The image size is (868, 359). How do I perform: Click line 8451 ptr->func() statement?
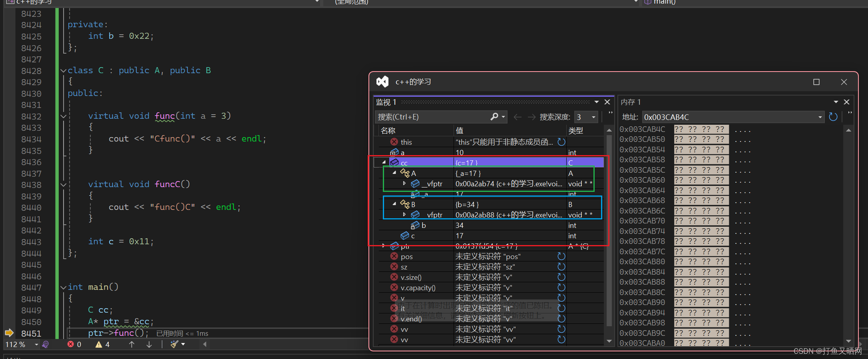point(118,333)
